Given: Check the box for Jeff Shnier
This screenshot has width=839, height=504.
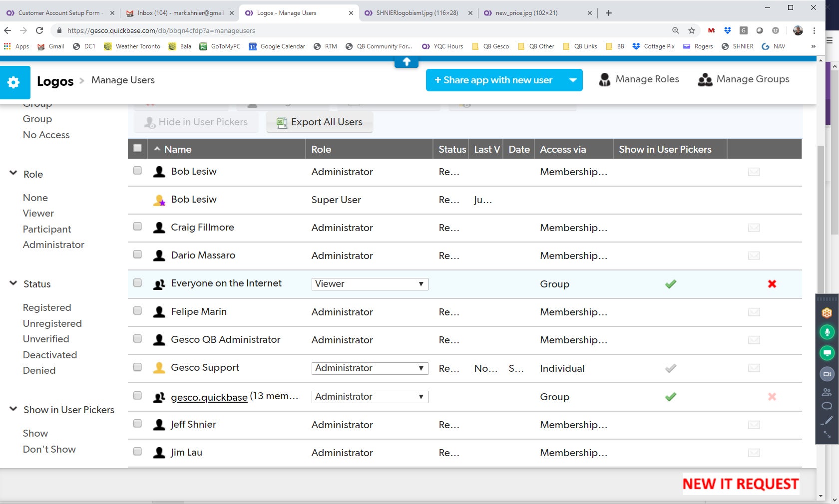Looking at the screenshot, I should pos(137,424).
